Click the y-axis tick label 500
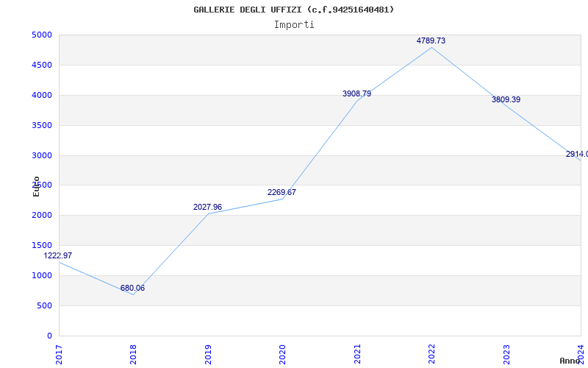 (44, 305)
